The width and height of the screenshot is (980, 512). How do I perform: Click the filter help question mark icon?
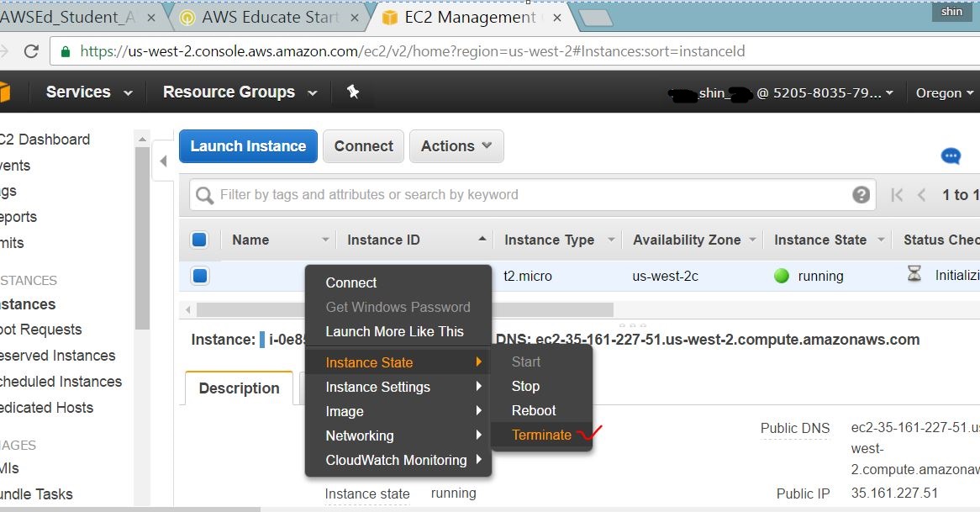[861, 195]
